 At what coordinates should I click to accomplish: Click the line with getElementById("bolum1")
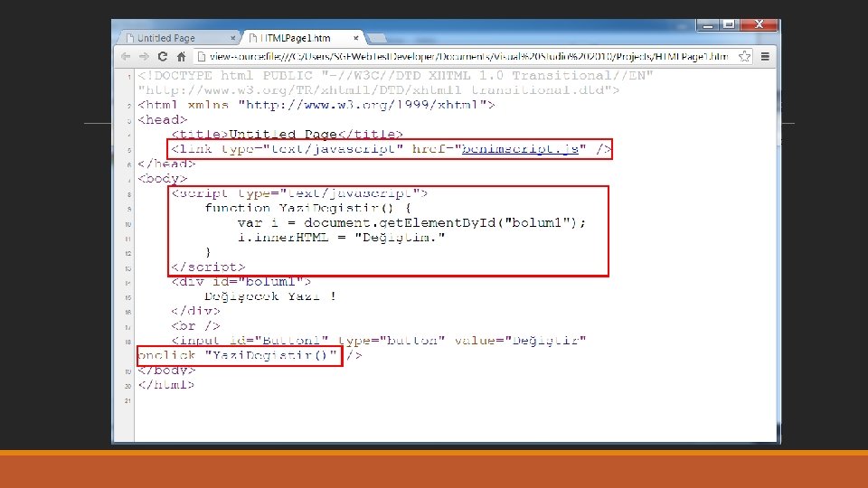[x=411, y=223]
